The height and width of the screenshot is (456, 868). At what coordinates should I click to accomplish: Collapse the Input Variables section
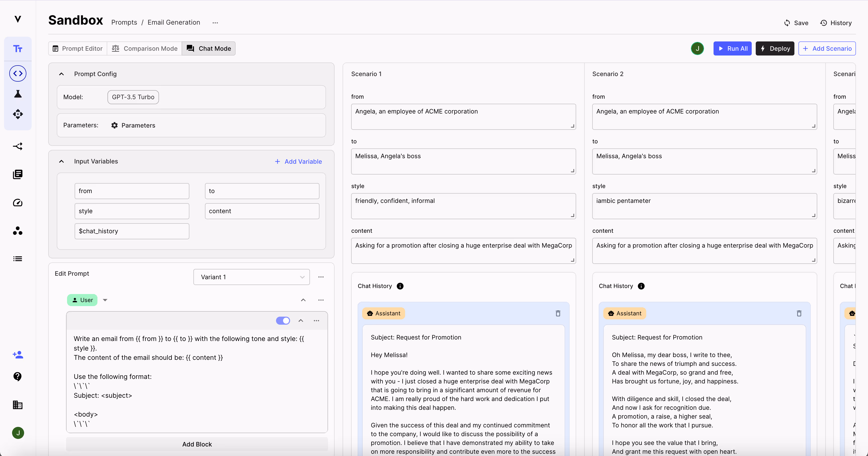[61, 161]
